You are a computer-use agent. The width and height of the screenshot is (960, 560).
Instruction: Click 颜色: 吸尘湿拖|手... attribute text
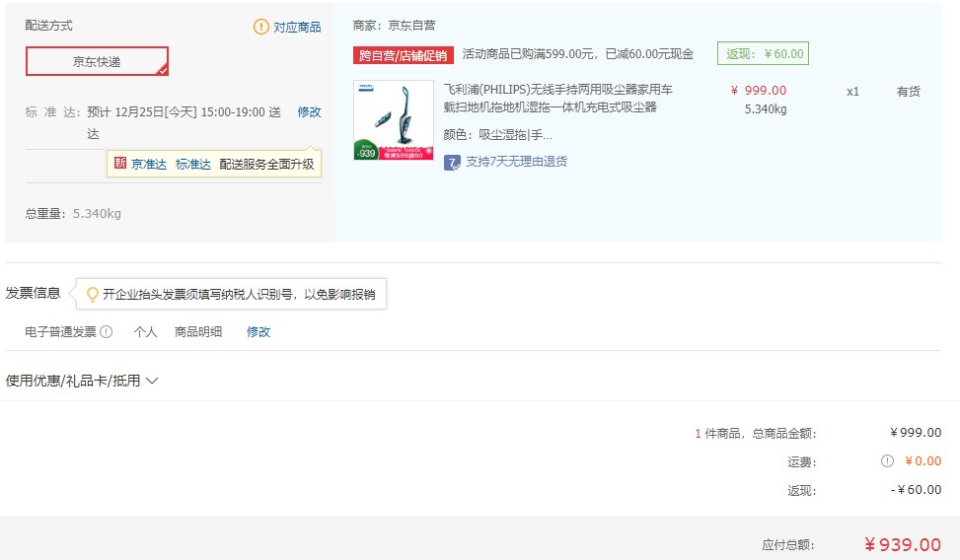(497, 135)
